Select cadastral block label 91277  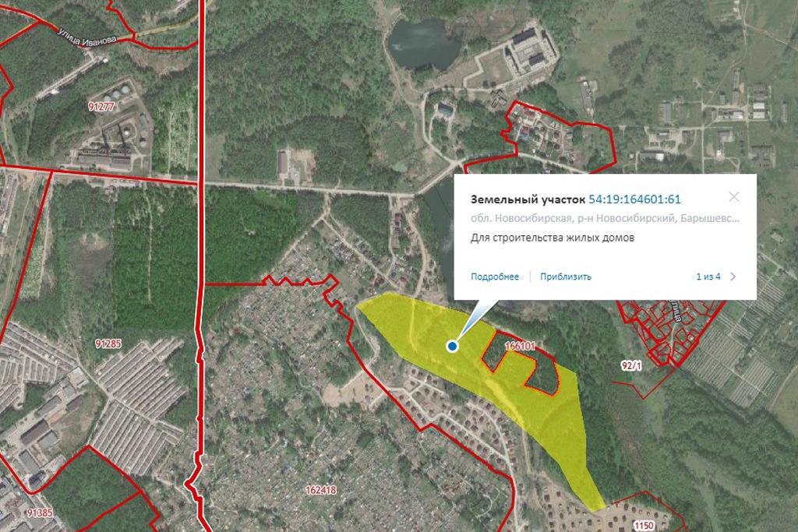103,105
